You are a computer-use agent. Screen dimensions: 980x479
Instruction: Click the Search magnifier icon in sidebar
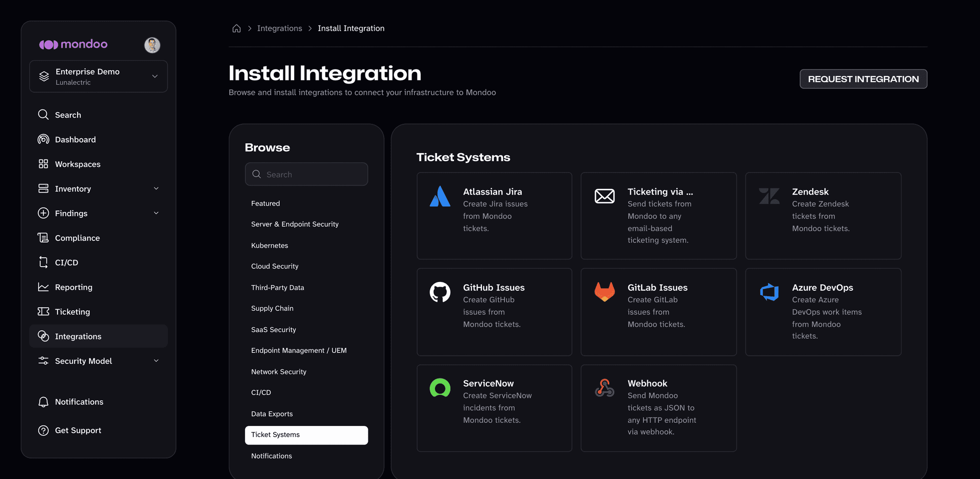point(44,115)
